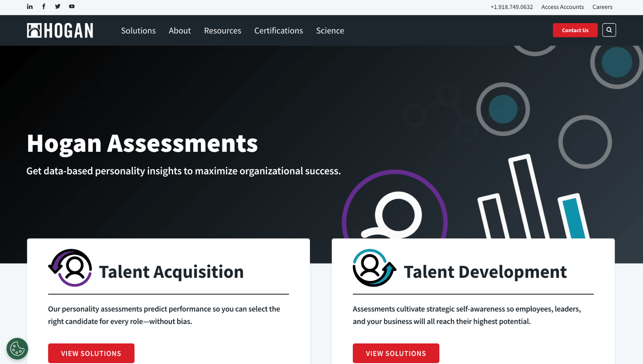Image resolution: width=643 pixels, height=364 pixels.
Task: Open the Resources menu
Action: (x=222, y=31)
